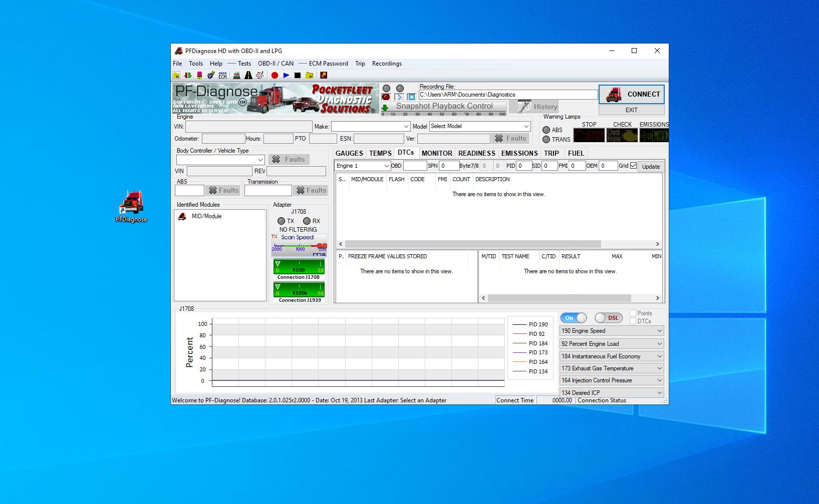Click the snapshot play arrow icon

coord(399,97)
